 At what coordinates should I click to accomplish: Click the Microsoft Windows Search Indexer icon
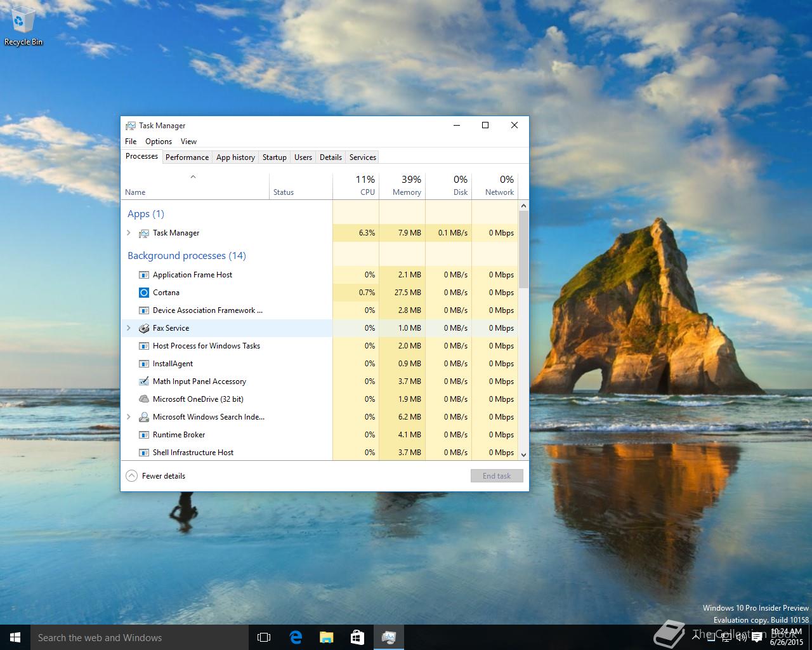point(143,417)
